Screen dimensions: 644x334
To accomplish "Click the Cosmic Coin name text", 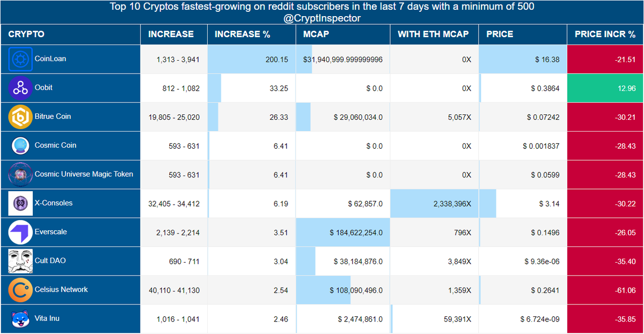I will 55,145.
